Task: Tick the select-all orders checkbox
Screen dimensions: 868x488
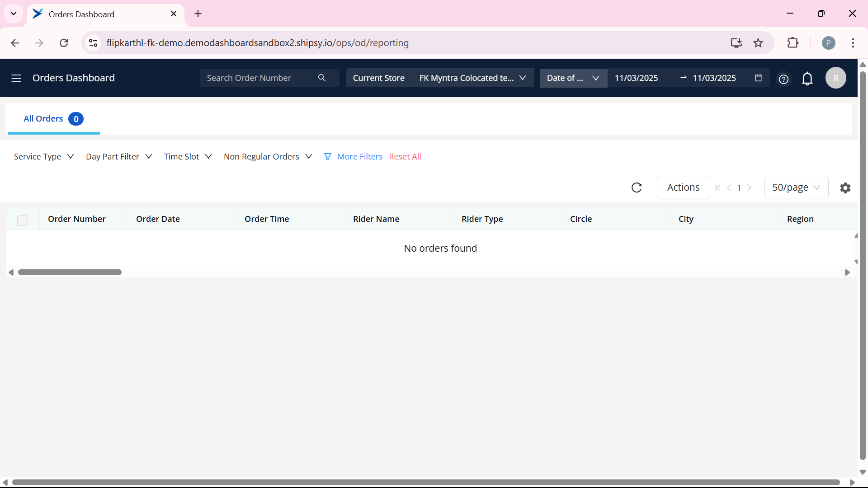Action: coord(23,220)
